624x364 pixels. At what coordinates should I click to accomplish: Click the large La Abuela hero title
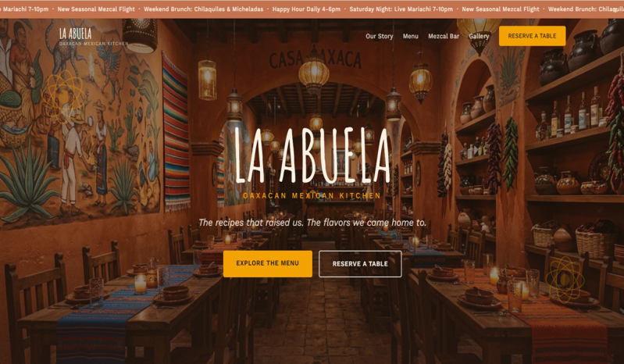[312, 156]
